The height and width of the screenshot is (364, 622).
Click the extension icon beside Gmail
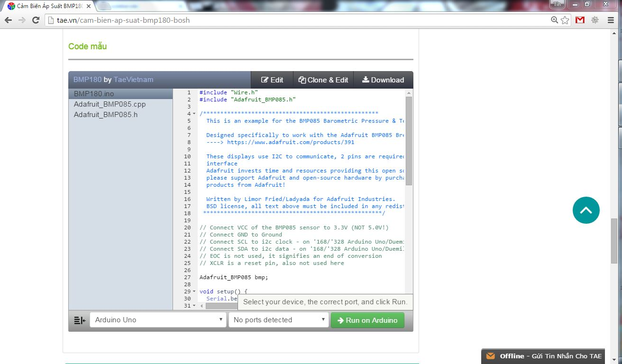pos(595,20)
